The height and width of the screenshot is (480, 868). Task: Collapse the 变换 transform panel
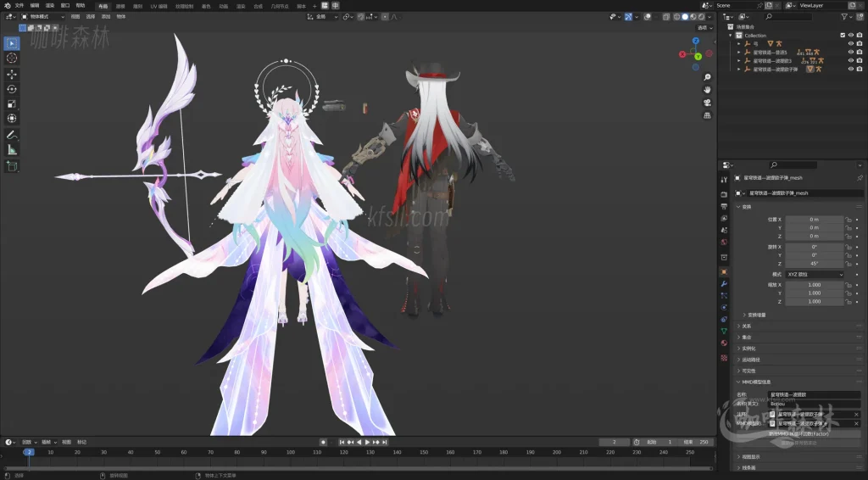click(746, 207)
